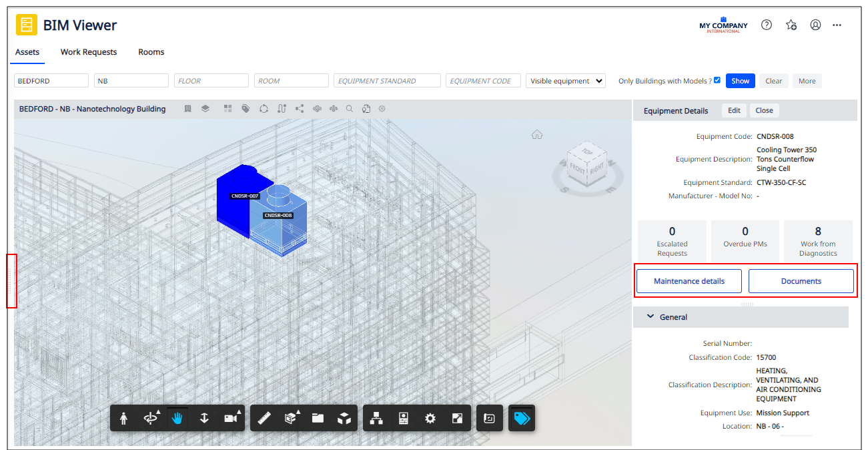Click the Maintenance details button

pyautogui.click(x=689, y=281)
